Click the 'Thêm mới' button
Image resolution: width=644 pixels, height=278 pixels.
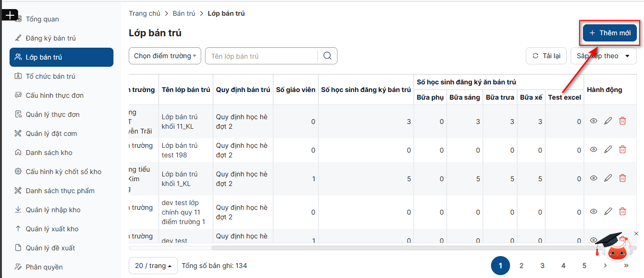tap(610, 33)
